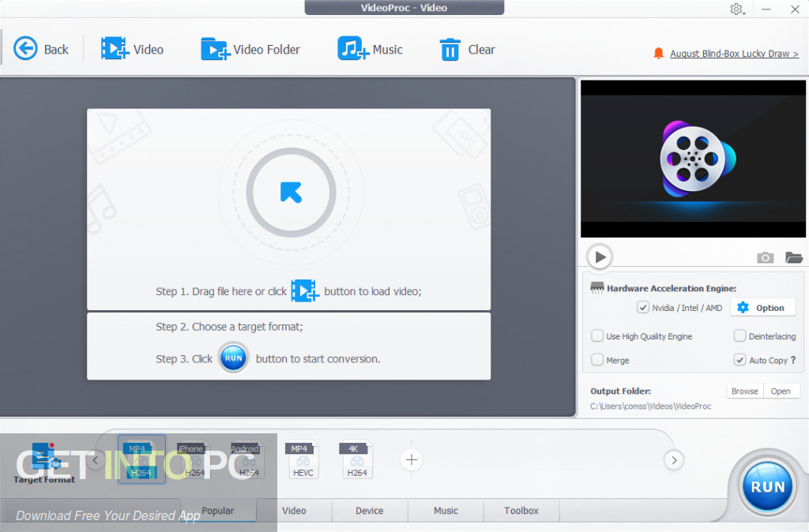Viewport: 809px width, 532px height.
Task: Click the VideoProc film reel preview
Action: click(693, 159)
